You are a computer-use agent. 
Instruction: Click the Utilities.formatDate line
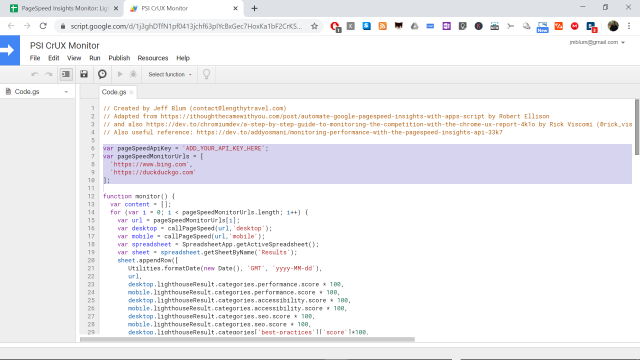tap(225, 269)
